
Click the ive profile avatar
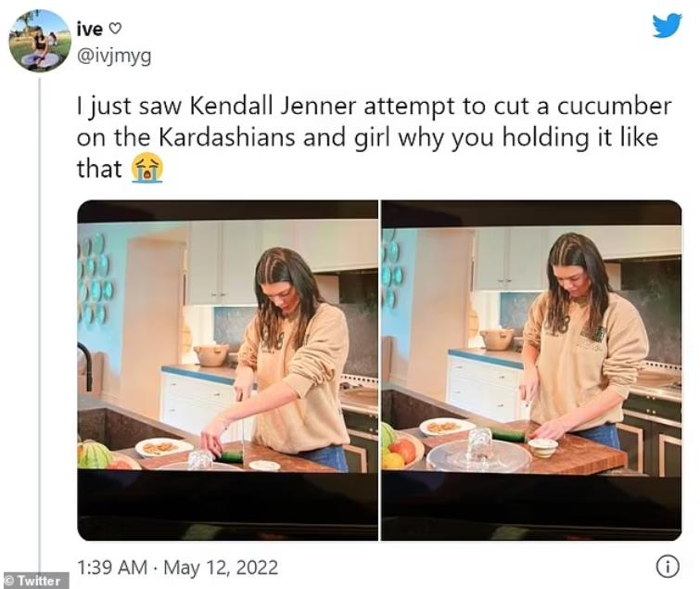click(x=40, y=41)
